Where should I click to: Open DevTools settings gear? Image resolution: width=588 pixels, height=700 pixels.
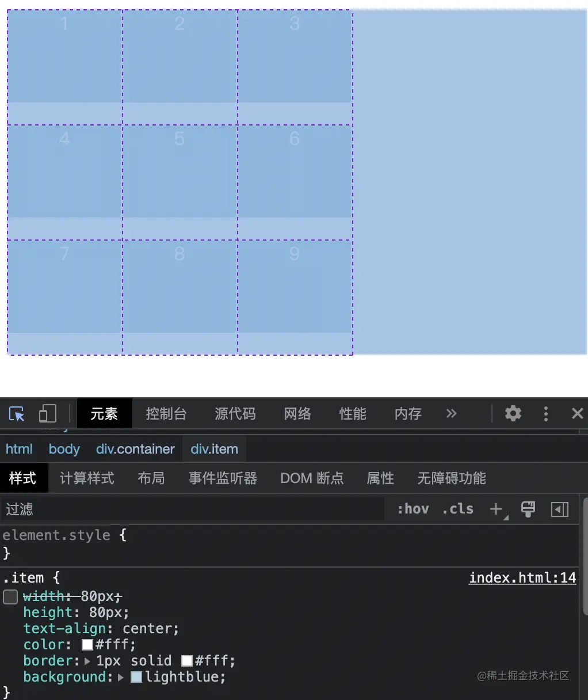[513, 413]
